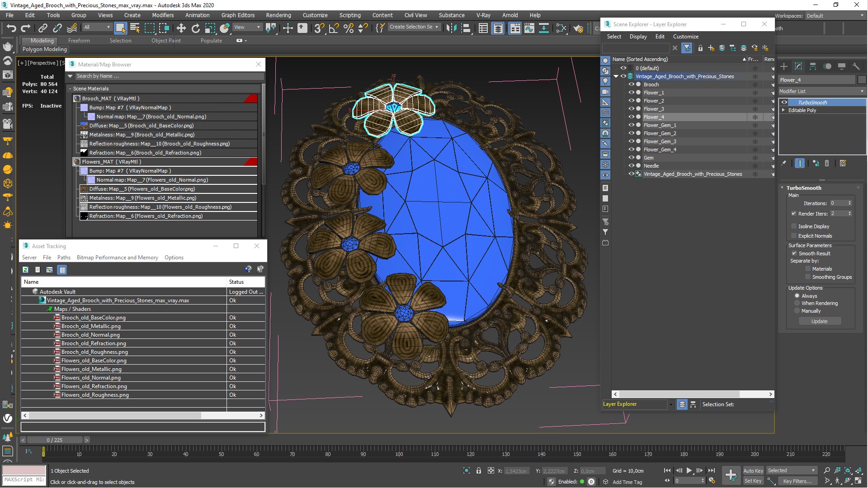This screenshot has height=488, width=868.
Task: Open the Mirror tool
Action: 451,28
